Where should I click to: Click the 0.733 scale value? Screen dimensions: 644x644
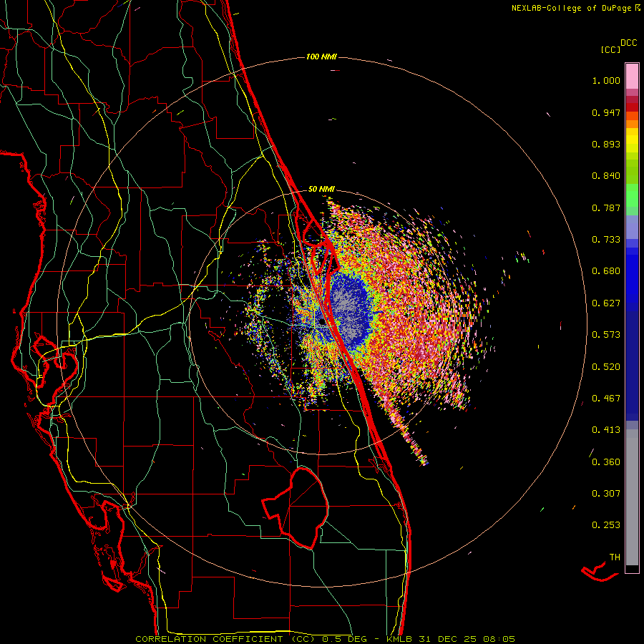(x=606, y=240)
